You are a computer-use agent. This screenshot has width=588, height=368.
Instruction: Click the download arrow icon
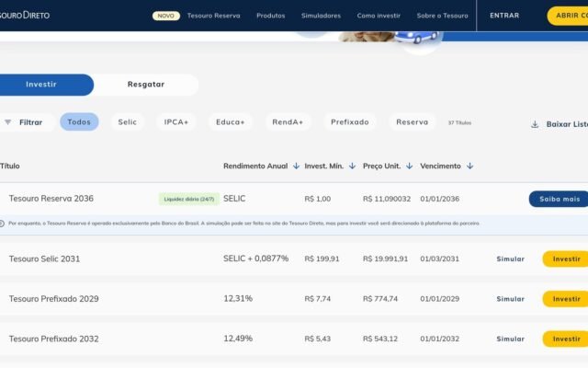click(535, 124)
